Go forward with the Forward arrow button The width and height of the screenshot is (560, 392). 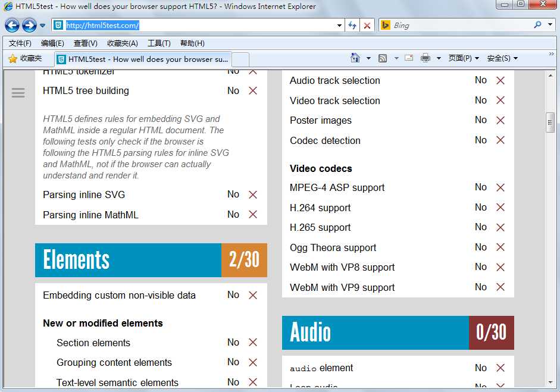tap(29, 26)
